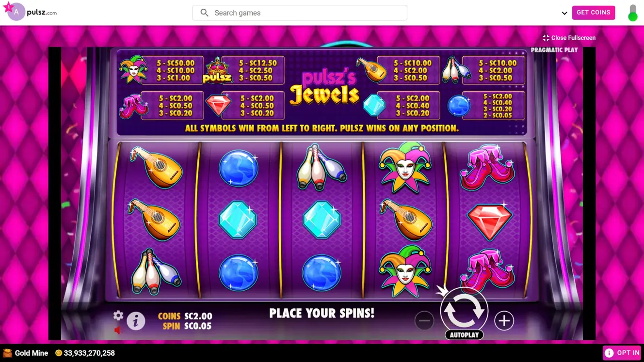Toggle the green coin mode switch
Image resolution: width=644 pixels, height=362 pixels.
tap(632, 13)
